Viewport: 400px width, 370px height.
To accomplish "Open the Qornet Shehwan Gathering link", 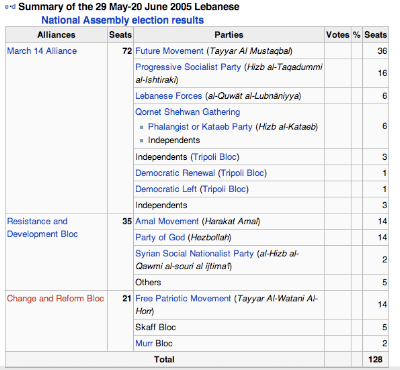I will 188,112.
